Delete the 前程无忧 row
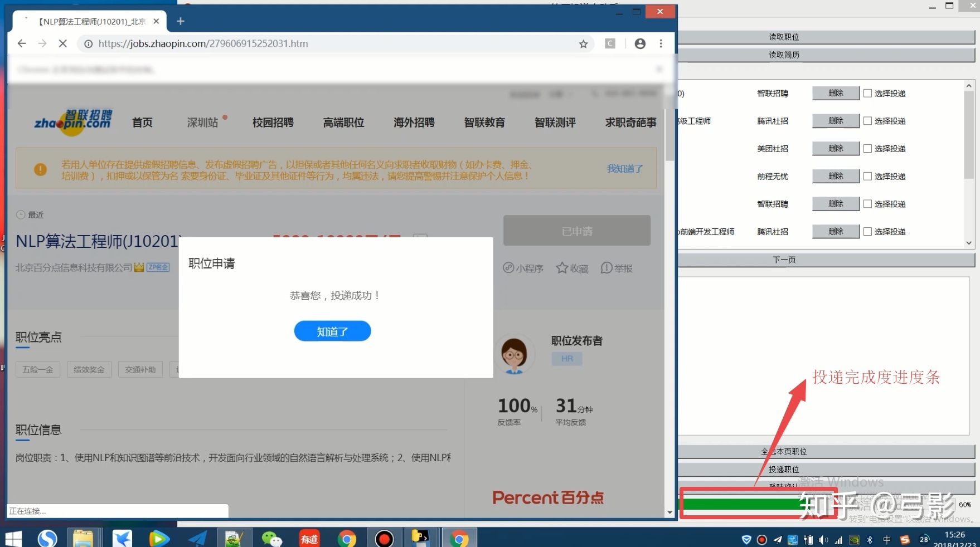The width and height of the screenshot is (980, 547). tap(836, 176)
